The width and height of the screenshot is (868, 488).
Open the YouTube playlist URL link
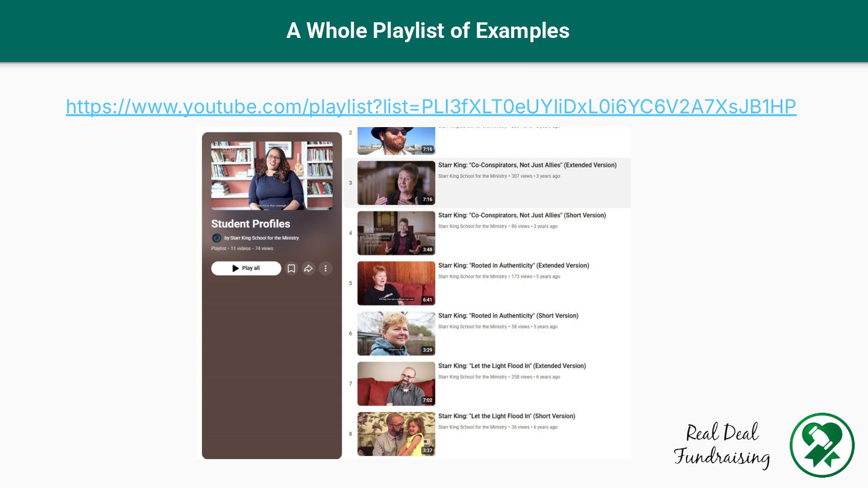point(431,107)
